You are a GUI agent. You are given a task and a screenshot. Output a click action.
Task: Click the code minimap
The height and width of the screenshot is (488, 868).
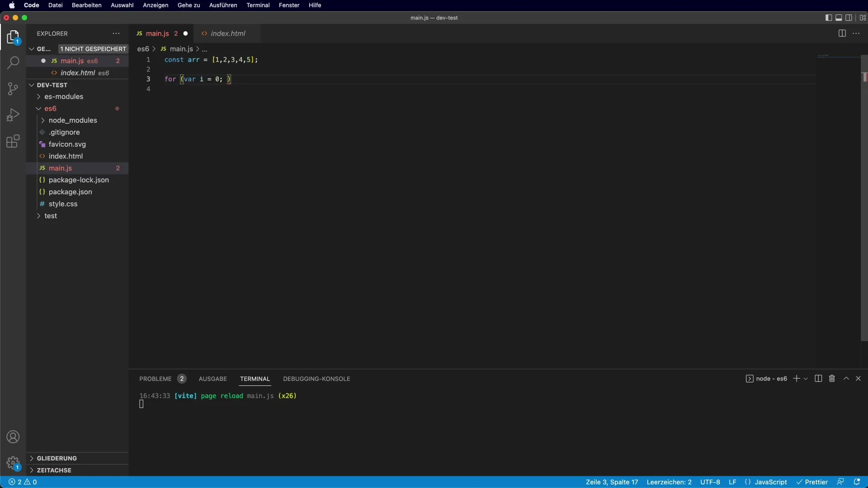click(x=839, y=56)
